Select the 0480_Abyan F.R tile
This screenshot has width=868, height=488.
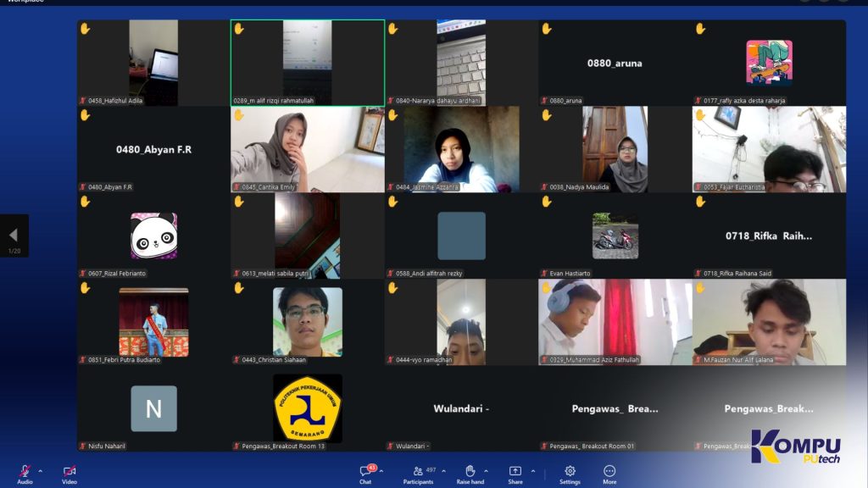[x=154, y=149]
